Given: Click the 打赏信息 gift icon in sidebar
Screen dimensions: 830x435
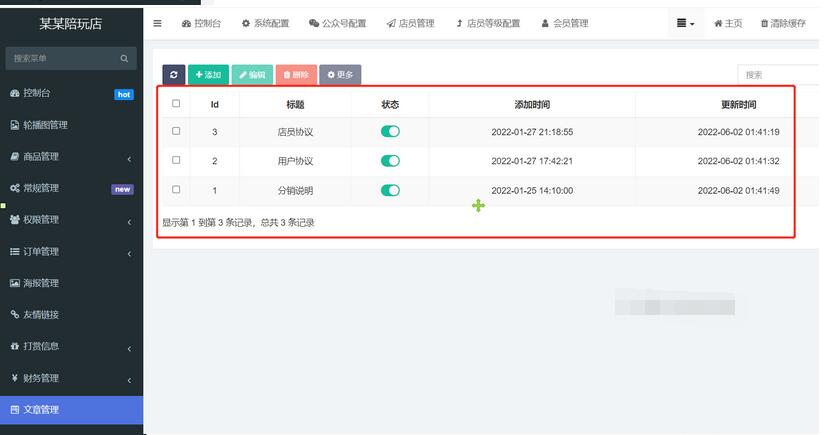Looking at the screenshot, I should pyautogui.click(x=15, y=346).
